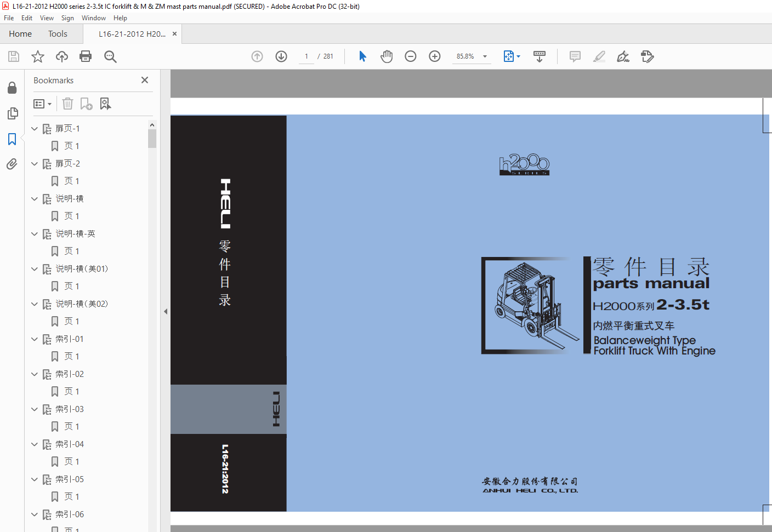This screenshot has width=772, height=532.
Task: Select bookmark 索引-03
Action: coord(70,409)
